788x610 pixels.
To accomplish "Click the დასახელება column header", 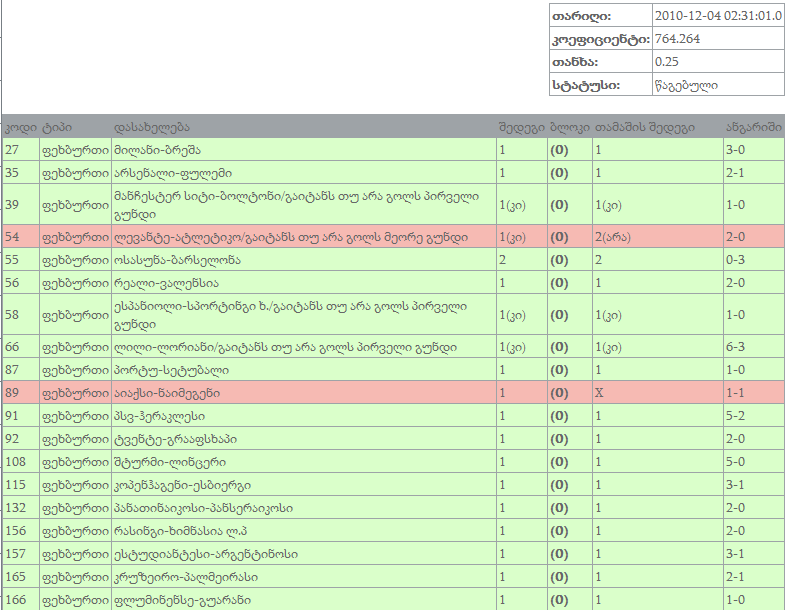I will 152,128.
